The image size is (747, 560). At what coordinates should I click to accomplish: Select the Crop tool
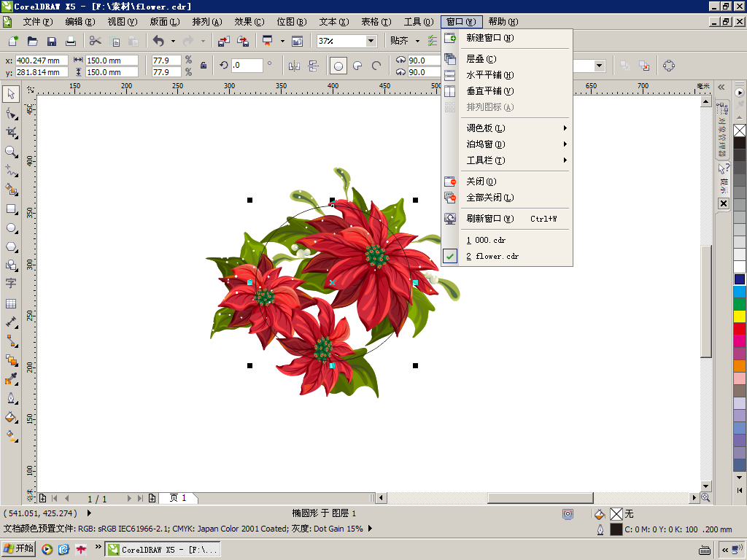coord(10,133)
